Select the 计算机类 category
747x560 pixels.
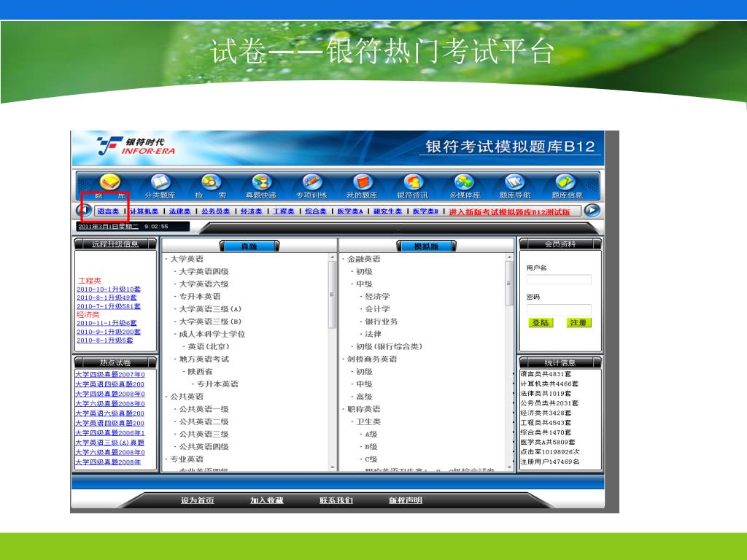pos(144,211)
